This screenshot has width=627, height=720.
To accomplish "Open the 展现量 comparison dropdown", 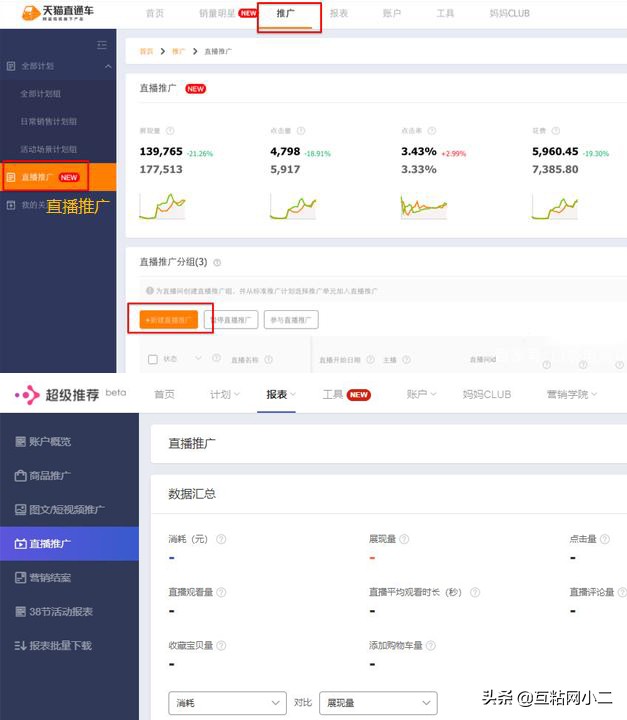I will [378, 703].
